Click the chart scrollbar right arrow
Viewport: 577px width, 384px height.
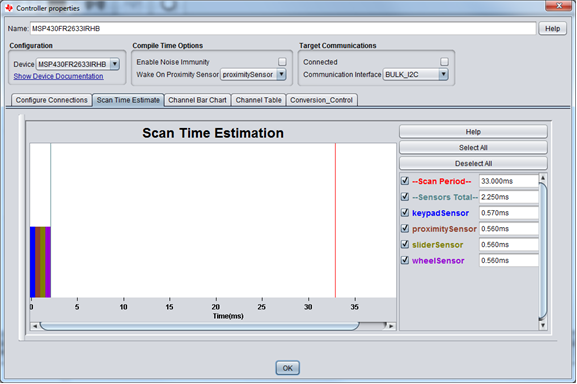click(391, 326)
